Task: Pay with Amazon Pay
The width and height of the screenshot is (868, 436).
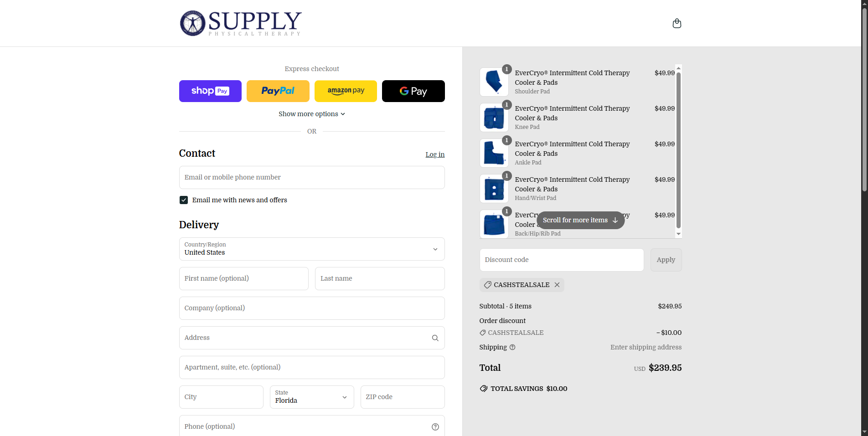Action: pos(346,91)
